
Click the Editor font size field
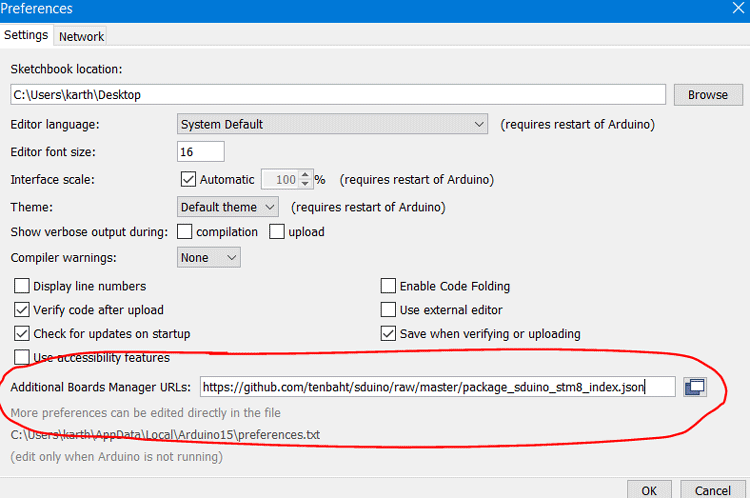[x=200, y=152]
